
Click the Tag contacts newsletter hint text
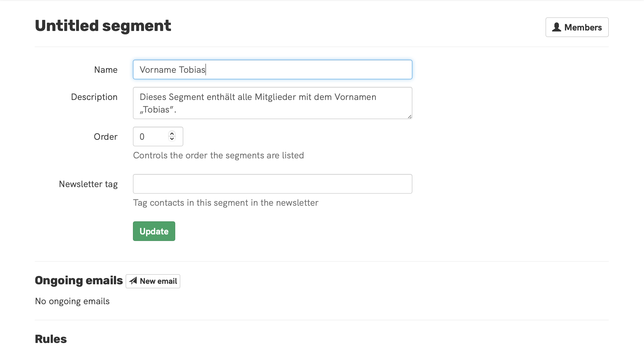(226, 203)
